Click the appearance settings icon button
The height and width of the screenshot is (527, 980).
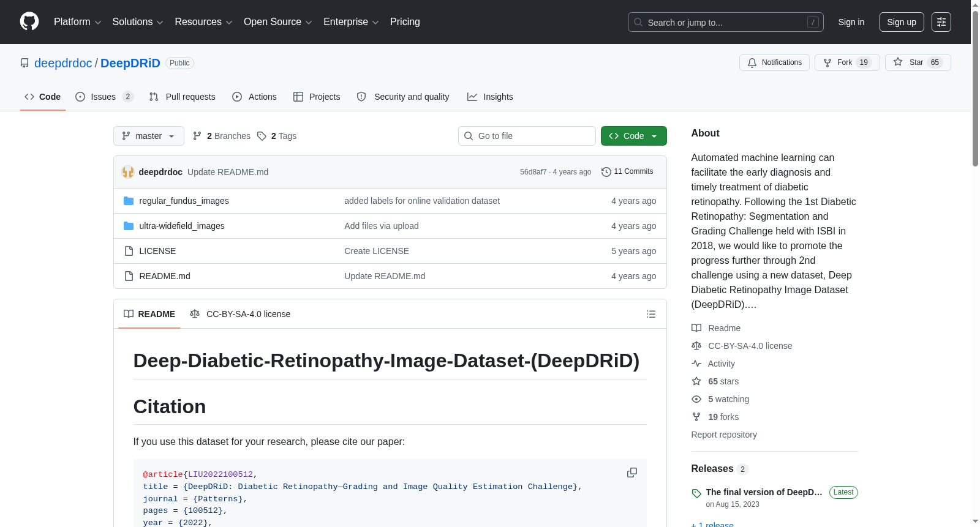(941, 22)
